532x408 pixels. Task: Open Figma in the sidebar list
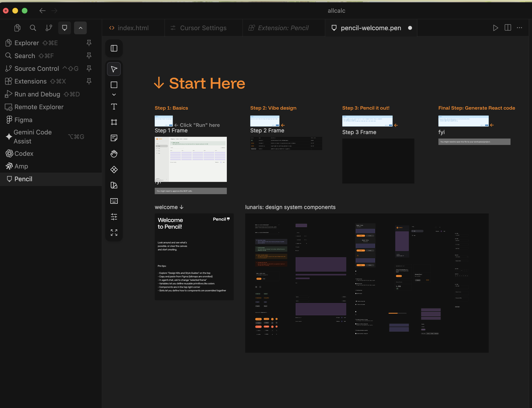[23, 120]
